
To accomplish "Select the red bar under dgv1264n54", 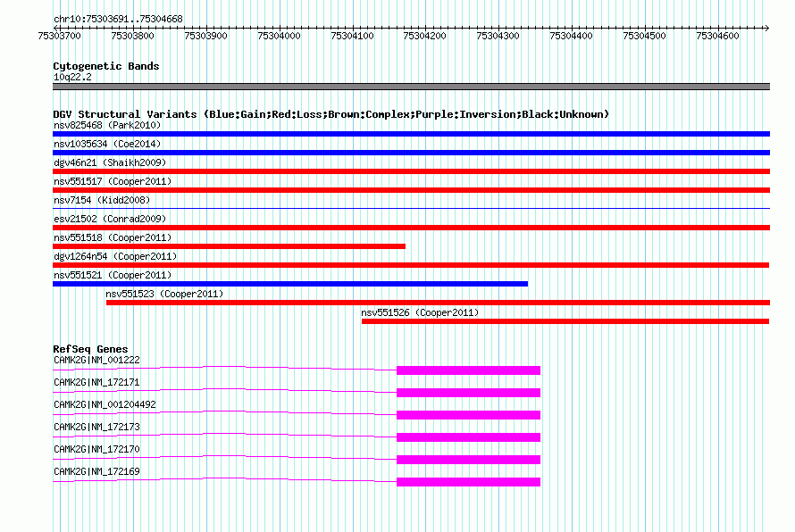I will pyautogui.click(x=411, y=265).
